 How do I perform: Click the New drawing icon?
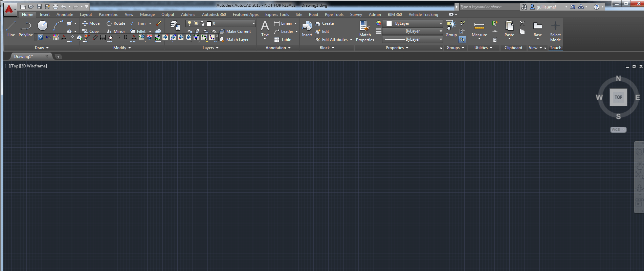coord(23,6)
